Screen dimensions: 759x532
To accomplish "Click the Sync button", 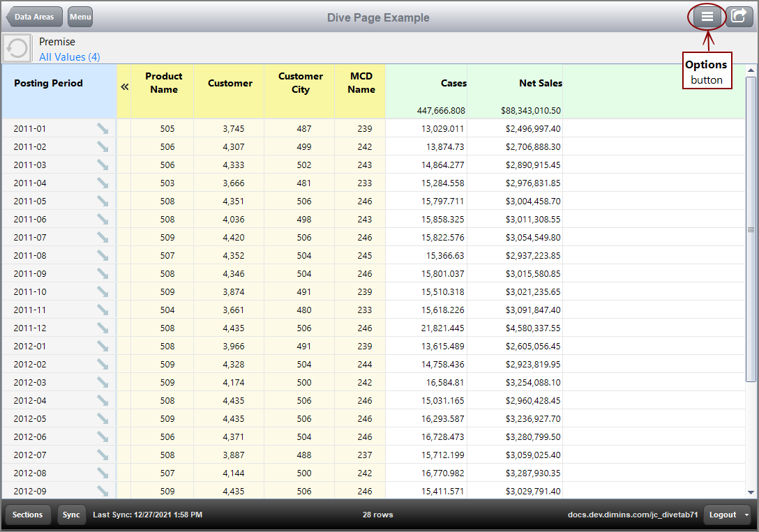I will point(71,515).
